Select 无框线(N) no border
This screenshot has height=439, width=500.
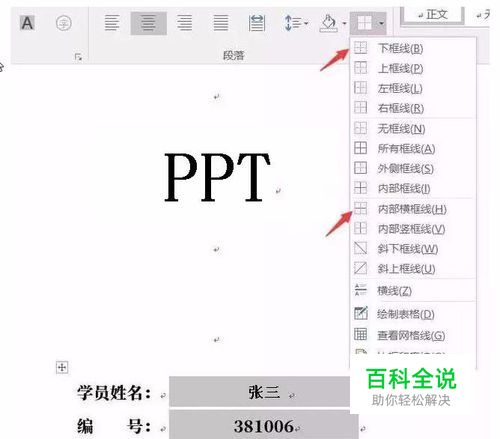pos(413,129)
